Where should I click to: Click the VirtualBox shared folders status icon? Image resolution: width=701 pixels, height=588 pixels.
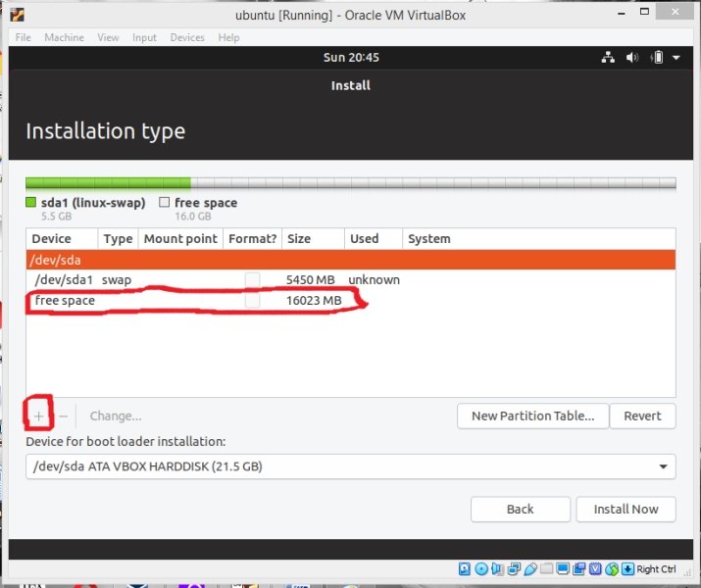click(546, 568)
